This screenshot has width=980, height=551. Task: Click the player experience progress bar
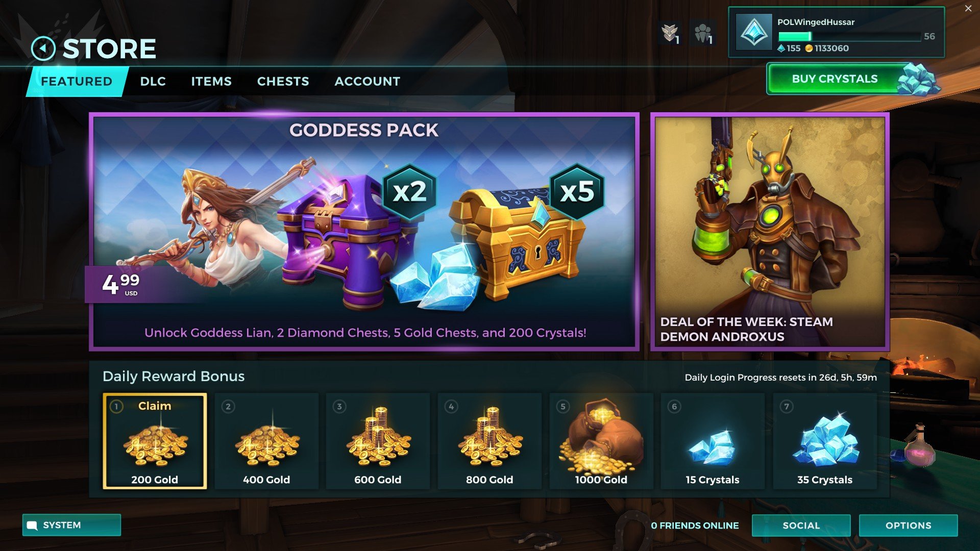tap(849, 36)
